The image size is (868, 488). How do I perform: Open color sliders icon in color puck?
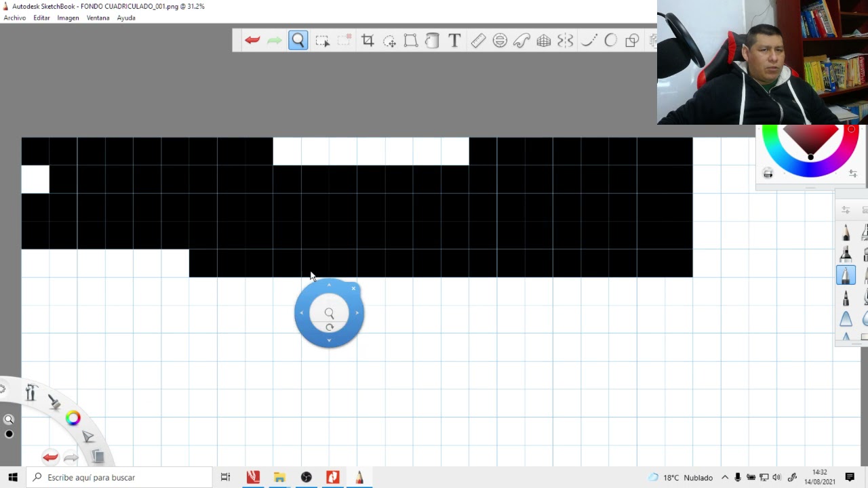tap(852, 174)
